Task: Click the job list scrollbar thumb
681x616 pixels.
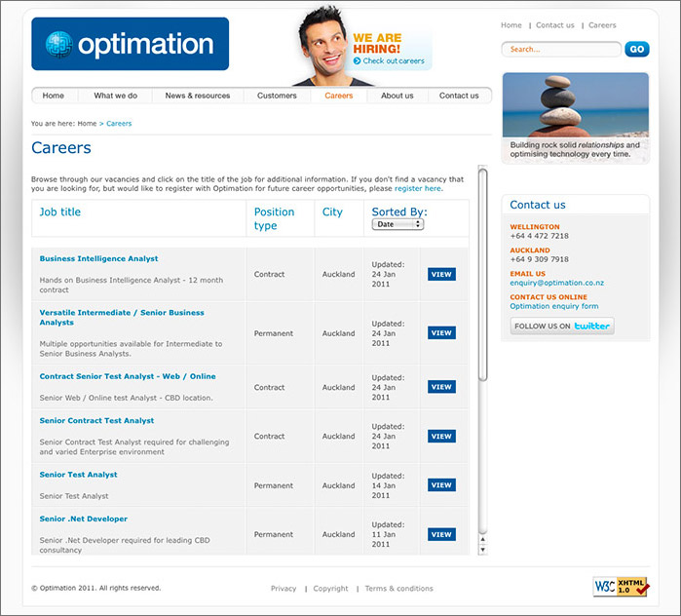Action: point(482,275)
